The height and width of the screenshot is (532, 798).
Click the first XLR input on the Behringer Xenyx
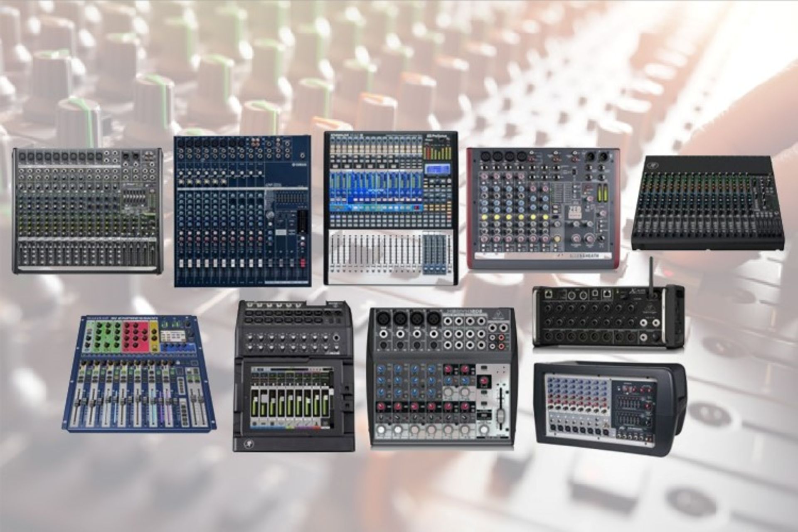point(382,319)
